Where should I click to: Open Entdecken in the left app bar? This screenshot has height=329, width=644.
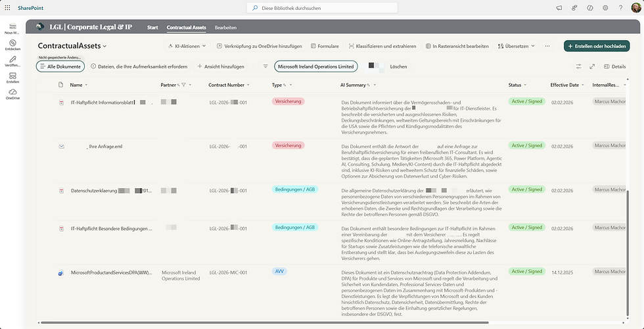click(x=12, y=45)
